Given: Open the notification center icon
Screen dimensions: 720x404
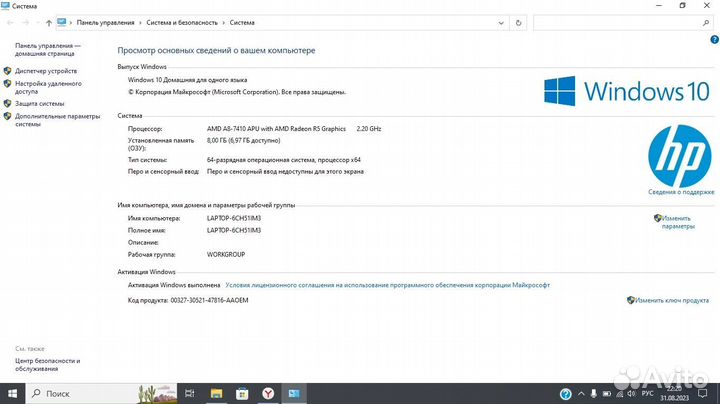Looking at the screenshot, I should click(703, 393).
